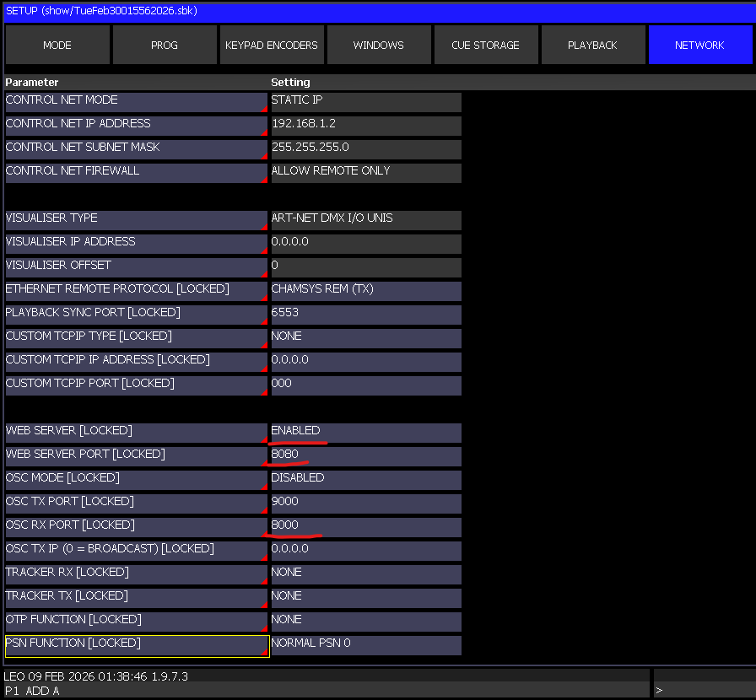Switch to the MODE setup tab

57,44
